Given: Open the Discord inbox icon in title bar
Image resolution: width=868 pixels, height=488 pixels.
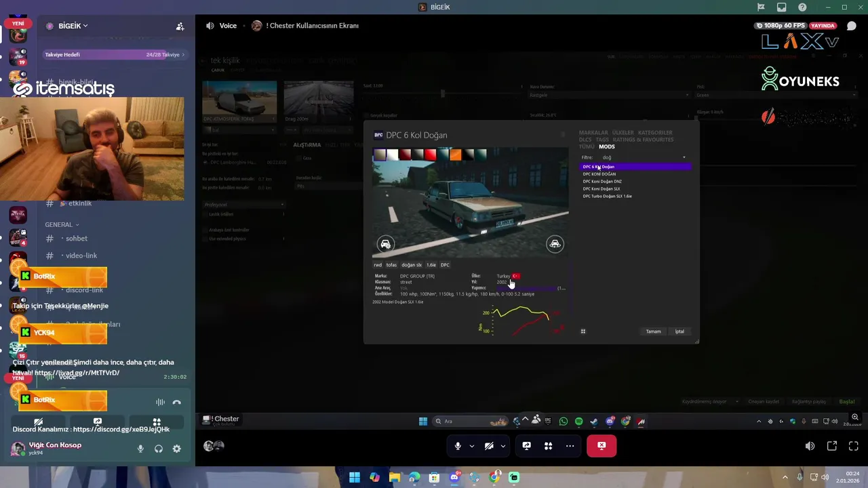Looking at the screenshot, I should click(x=782, y=7).
